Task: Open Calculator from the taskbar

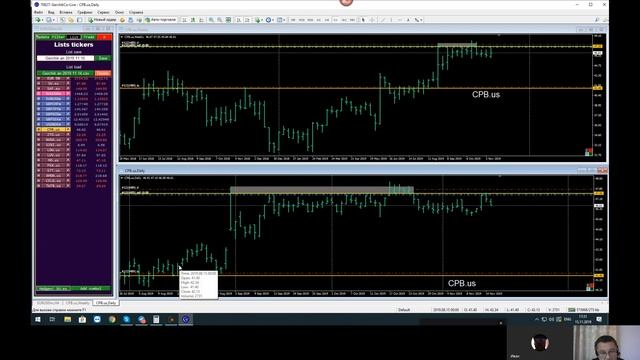Action: (x=156, y=320)
